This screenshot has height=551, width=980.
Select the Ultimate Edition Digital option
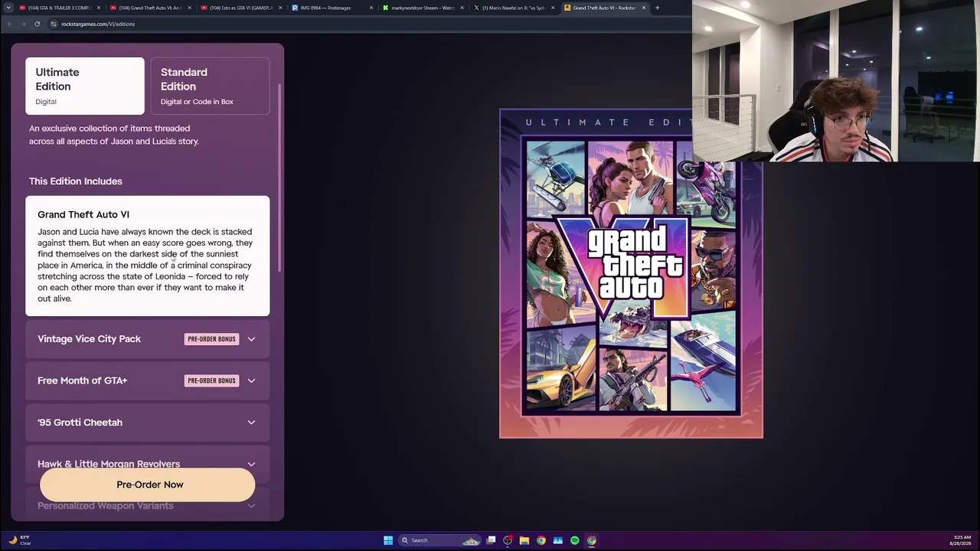[85, 86]
